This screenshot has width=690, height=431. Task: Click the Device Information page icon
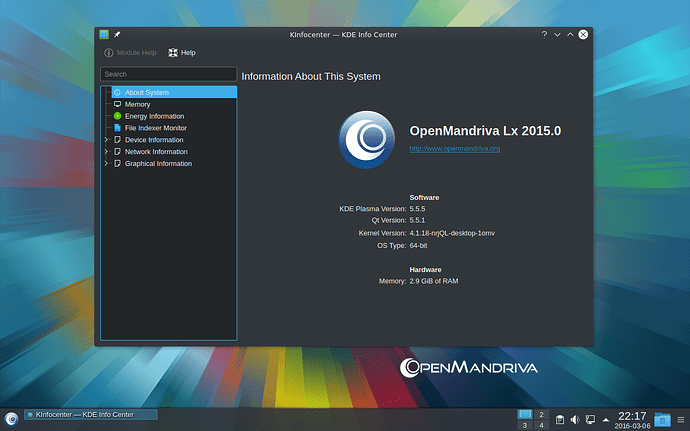[x=117, y=140]
